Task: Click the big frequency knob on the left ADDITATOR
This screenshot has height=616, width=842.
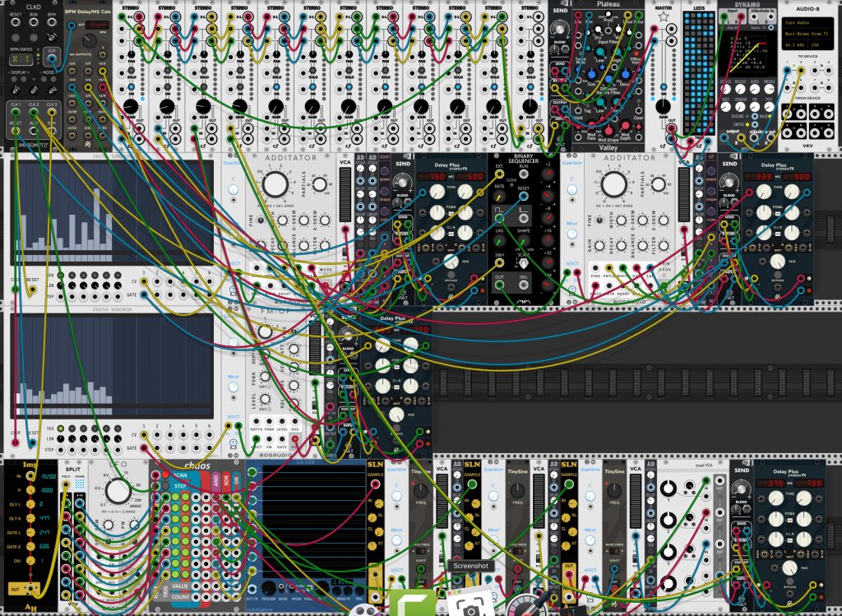Action: pos(275,183)
